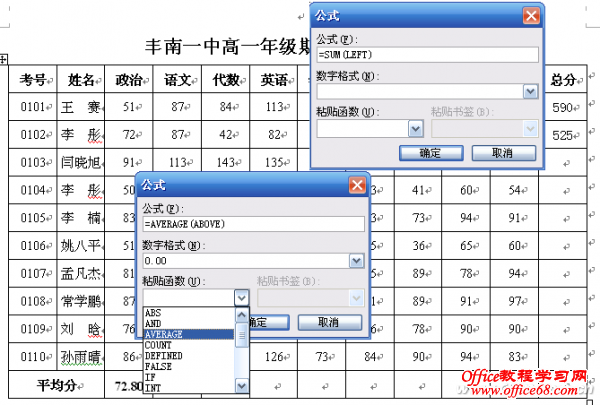600x405 pixels.
Task: Click function list scroll up arrow
Action: 241,315
